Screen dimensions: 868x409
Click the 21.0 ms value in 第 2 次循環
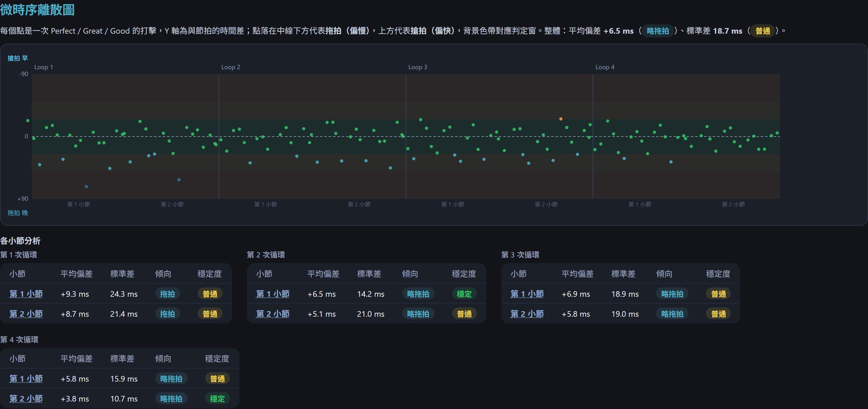click(371, 314)
